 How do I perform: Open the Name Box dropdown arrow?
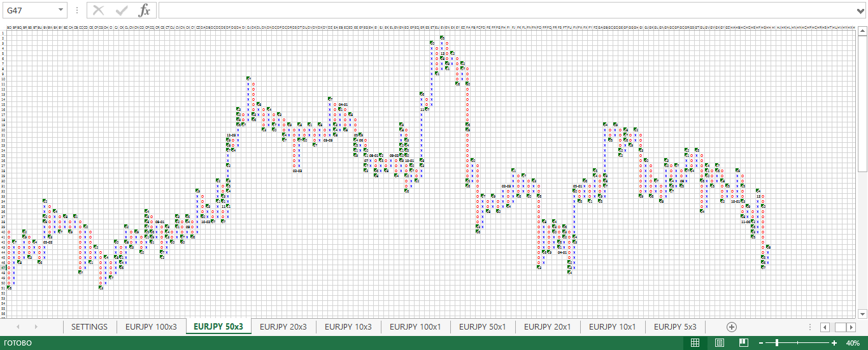coord(60,10)
